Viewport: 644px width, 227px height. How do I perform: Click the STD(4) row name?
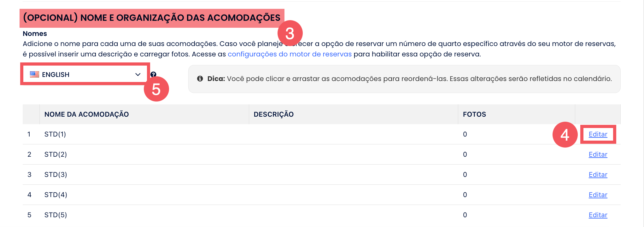(56, 195)
